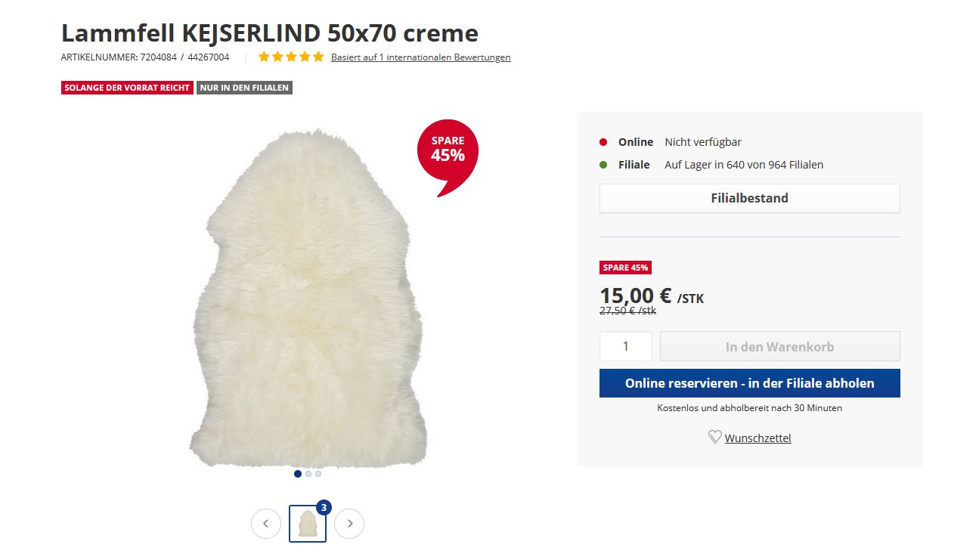This screenshot has width=979, height=560.
Task: Click the Wunschzettel heart icon
Action: (x=714, y=437)
